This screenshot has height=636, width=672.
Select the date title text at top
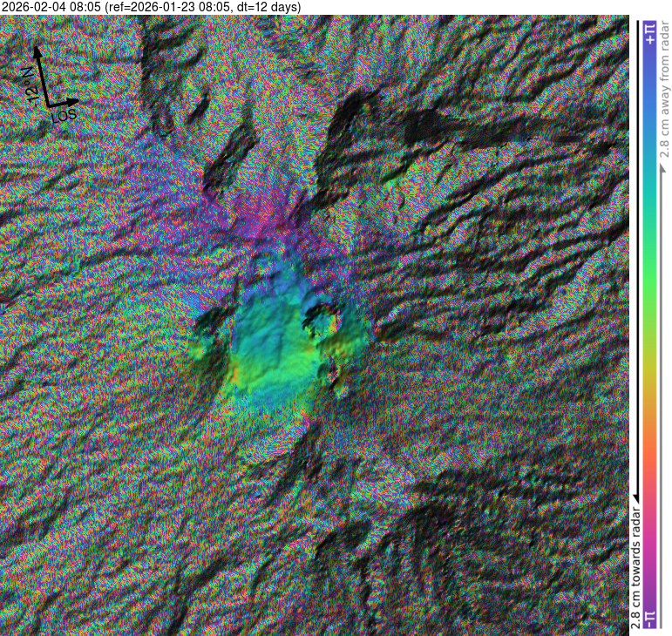pyautogui.click(x=151, y=7)
